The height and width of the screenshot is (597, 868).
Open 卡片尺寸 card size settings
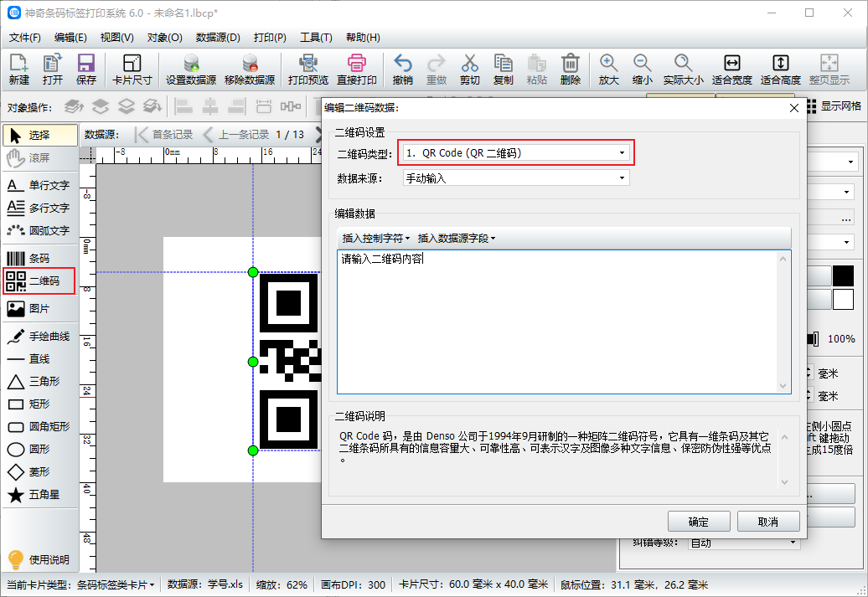pos(132,69)
